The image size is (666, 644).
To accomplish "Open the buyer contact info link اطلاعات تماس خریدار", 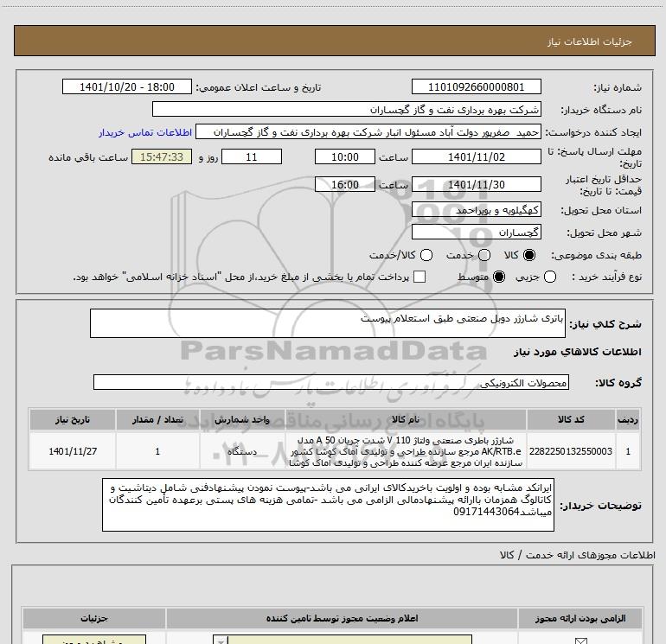I will click(145, 132).
